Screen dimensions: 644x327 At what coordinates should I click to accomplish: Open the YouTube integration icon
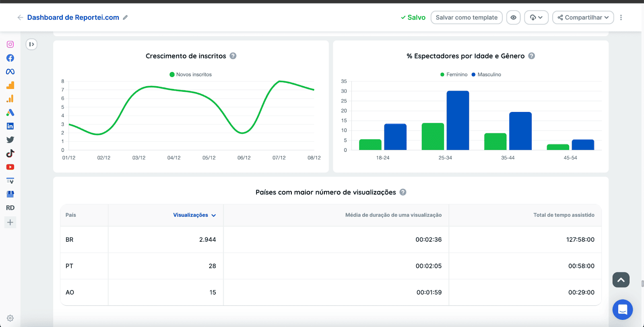(x=10, y=167)
